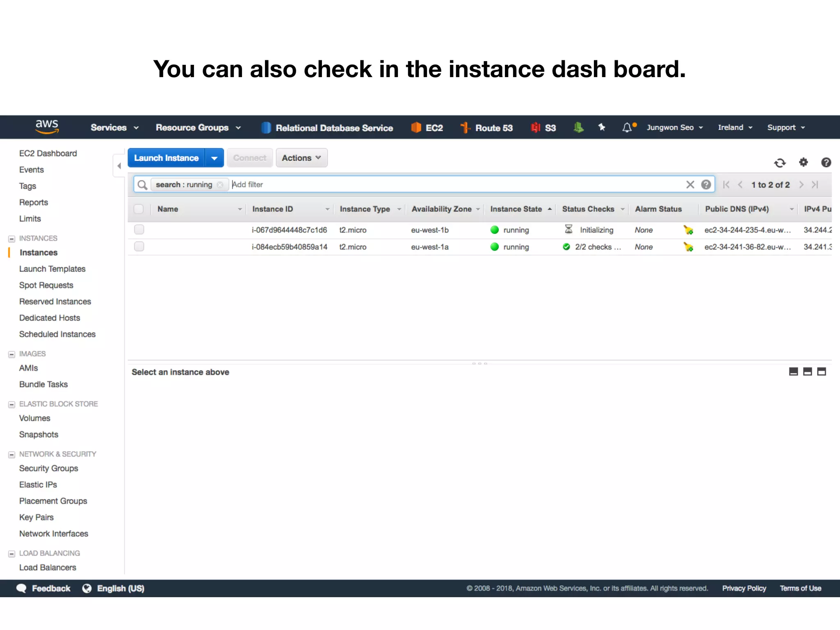Click the details pane resize handle dots
This screenshot has width=840, height=630.
pyautogui.click(x=479, y=363)
